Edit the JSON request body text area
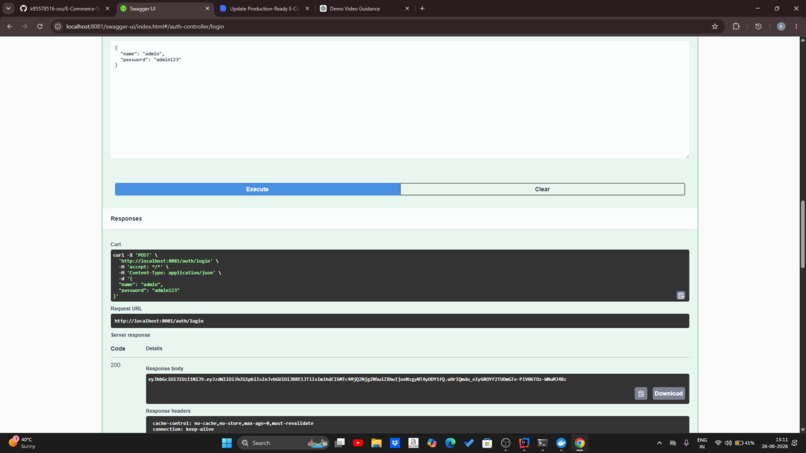Viewport: 806px width, 453px height. (x=400, y=100)
